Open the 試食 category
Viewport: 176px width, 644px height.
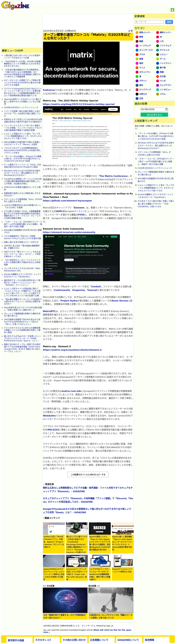(141, 59)
